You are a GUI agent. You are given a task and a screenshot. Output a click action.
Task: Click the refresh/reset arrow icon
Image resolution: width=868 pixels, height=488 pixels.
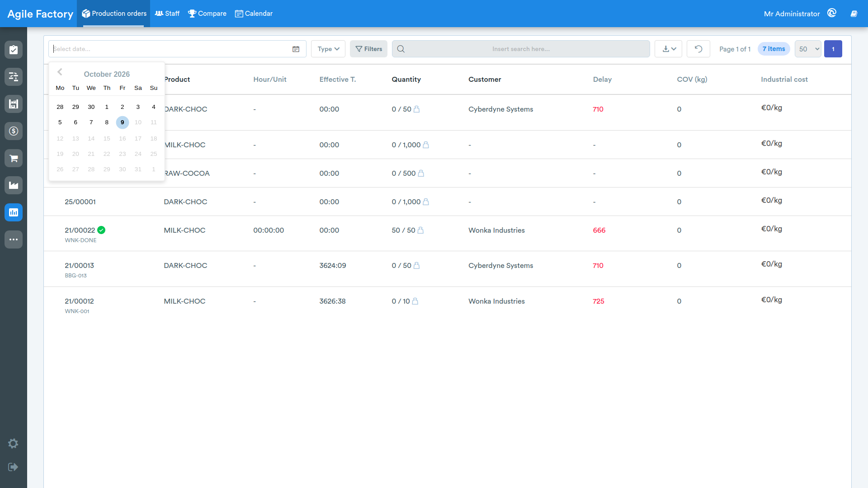pos(698,49)
